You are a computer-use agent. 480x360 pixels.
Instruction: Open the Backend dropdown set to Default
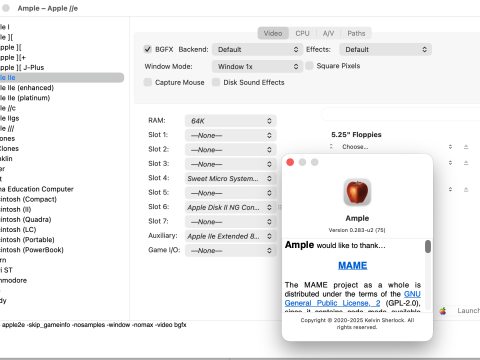257,50
